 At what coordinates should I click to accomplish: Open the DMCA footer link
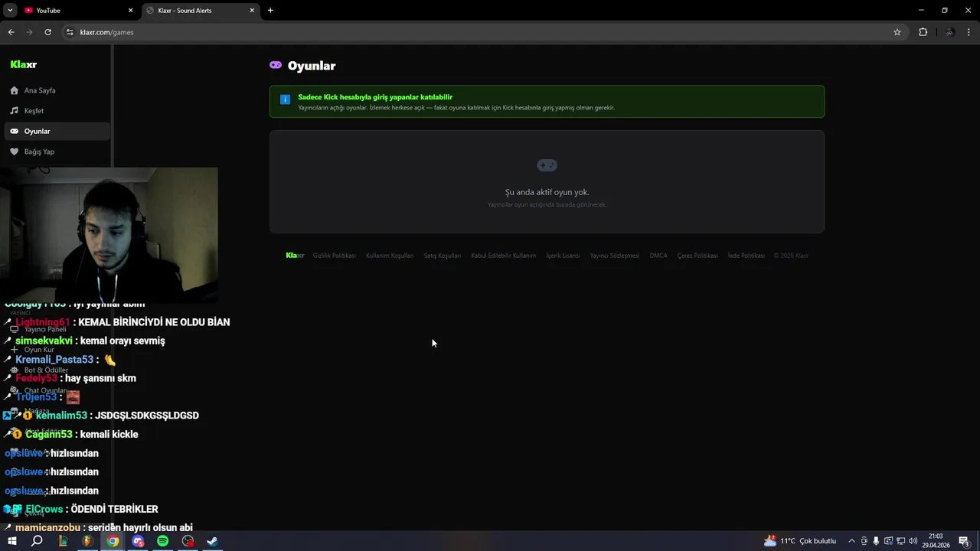click(x=658, y=256)
